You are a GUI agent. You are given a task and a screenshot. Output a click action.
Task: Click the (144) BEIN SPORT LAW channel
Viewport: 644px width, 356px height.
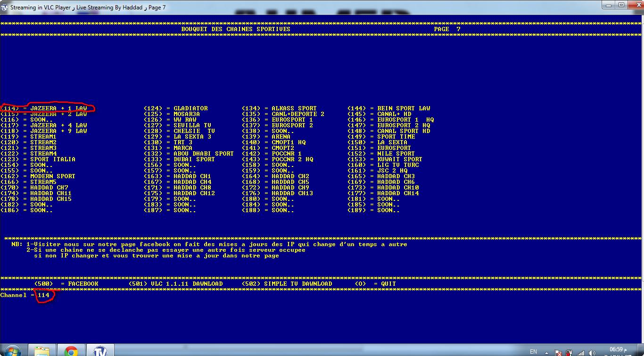[388, 108]
